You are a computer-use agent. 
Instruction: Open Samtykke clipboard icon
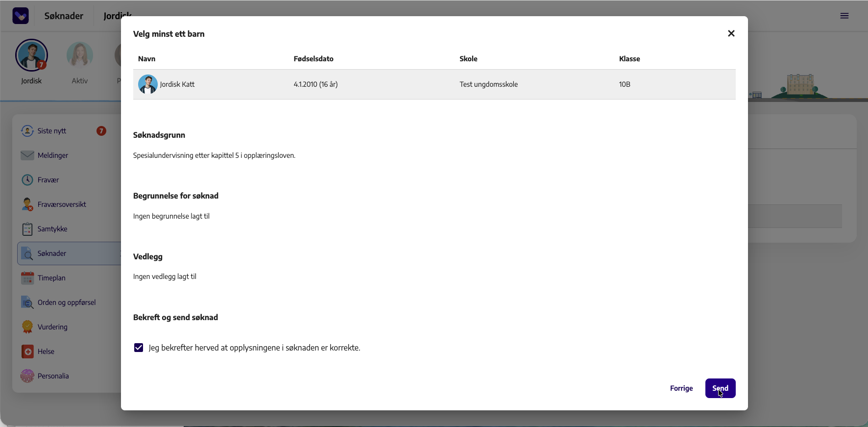[x=27, y=229]
